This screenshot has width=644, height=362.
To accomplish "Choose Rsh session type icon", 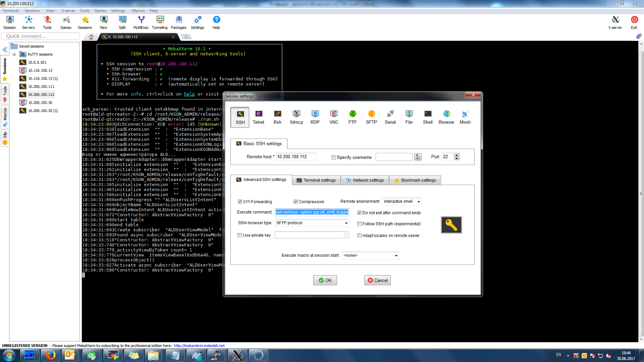I will pyautogui.click(x=278, y=117).
